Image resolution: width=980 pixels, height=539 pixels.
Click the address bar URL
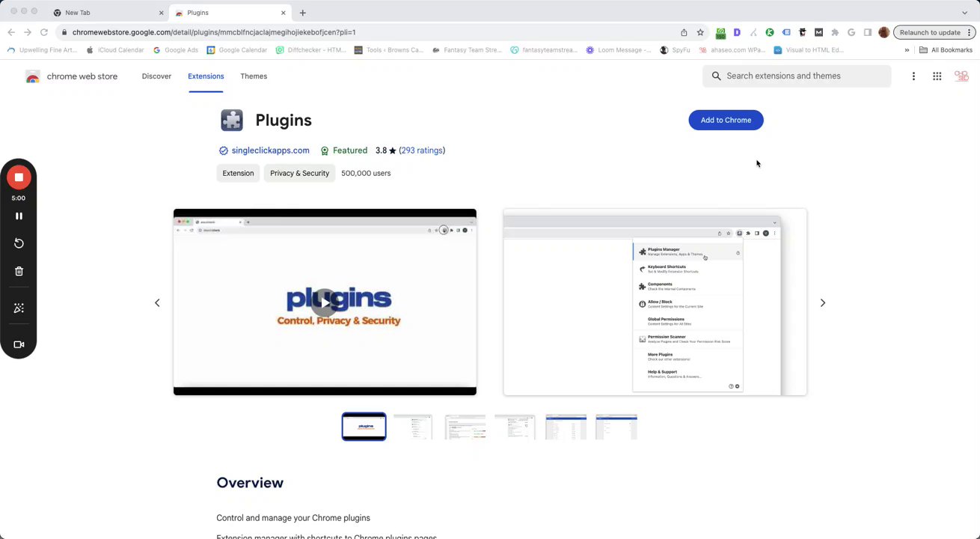[214, 32]
